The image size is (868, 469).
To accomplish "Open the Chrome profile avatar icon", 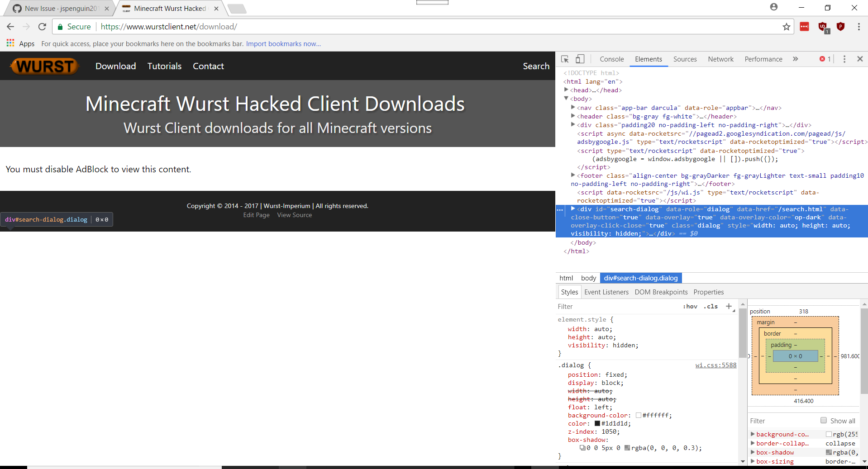I will click(x=774, y=7).
